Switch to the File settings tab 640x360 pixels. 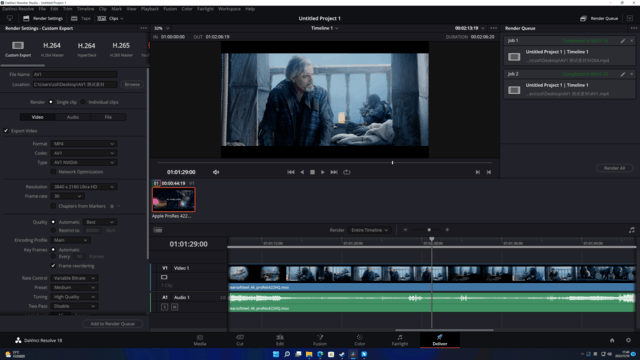pyautogui.click(x=108, y=117)
